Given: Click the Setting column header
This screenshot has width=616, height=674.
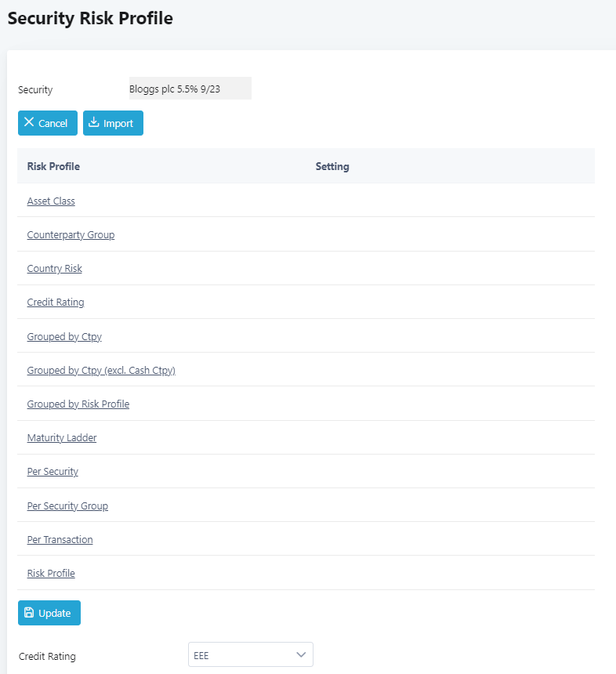Looking at the screenshot, I should coord(332,166).
